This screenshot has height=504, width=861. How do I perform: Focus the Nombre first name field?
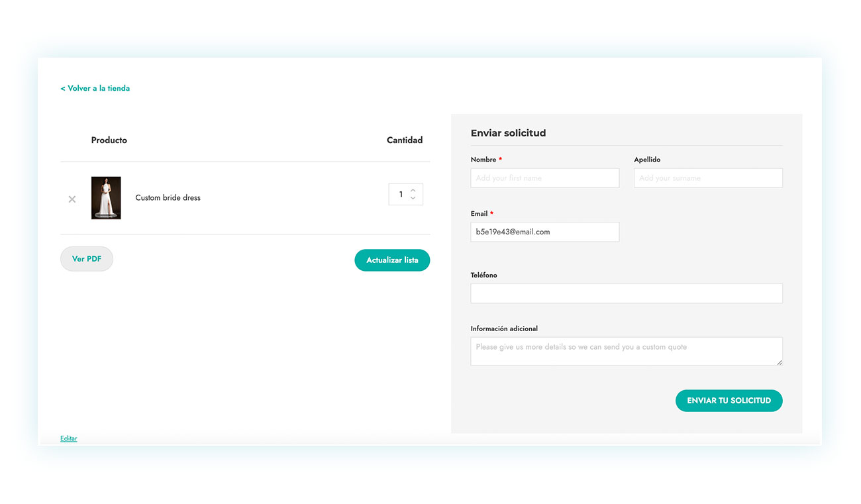coord(544,178)
